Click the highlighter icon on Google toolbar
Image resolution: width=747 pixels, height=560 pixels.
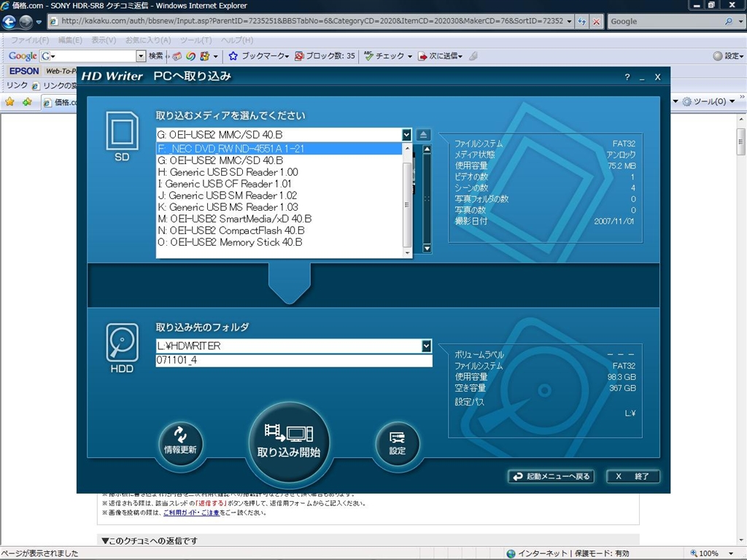pyautogui.click(x=473, y=55)
